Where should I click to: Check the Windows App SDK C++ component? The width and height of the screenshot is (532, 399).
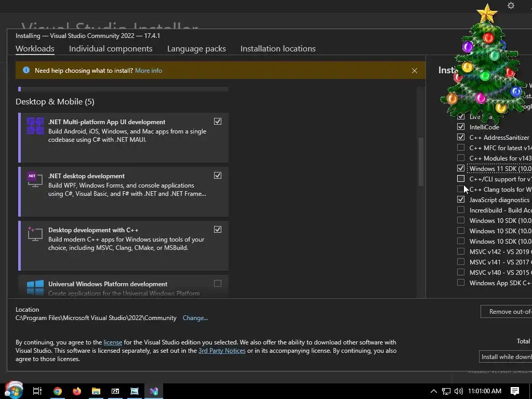click(x=461, y=283)
